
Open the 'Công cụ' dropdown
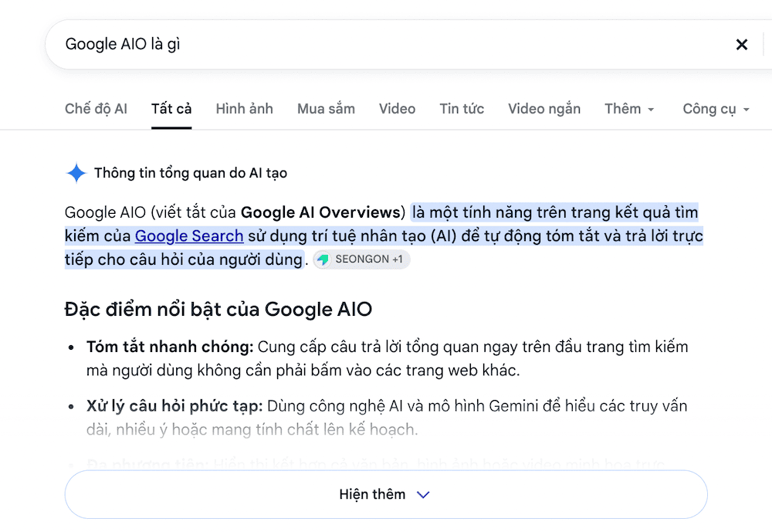(716, 108)
